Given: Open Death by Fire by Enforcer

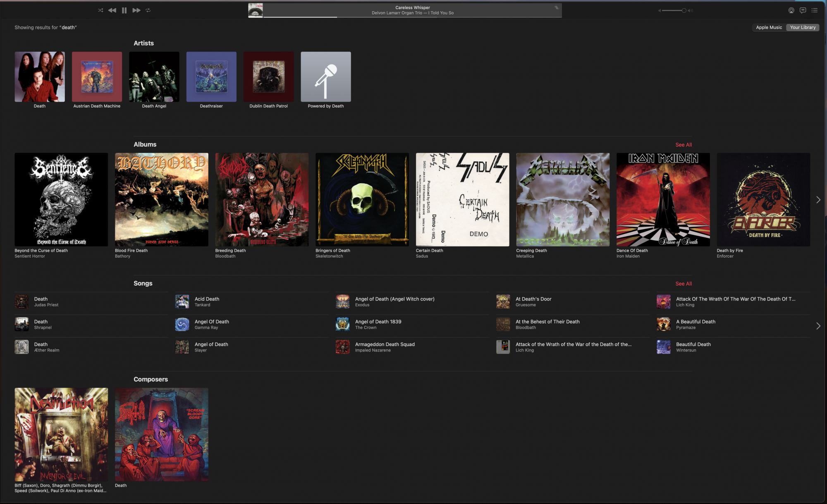Looking at the screenshot, I should click(763, 200).
